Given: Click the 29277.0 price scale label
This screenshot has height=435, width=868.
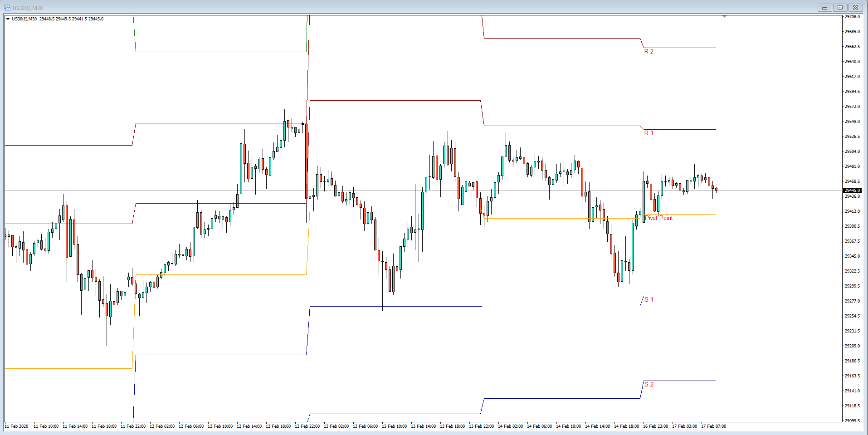Looking at the screenshot, I should point(852,301).
